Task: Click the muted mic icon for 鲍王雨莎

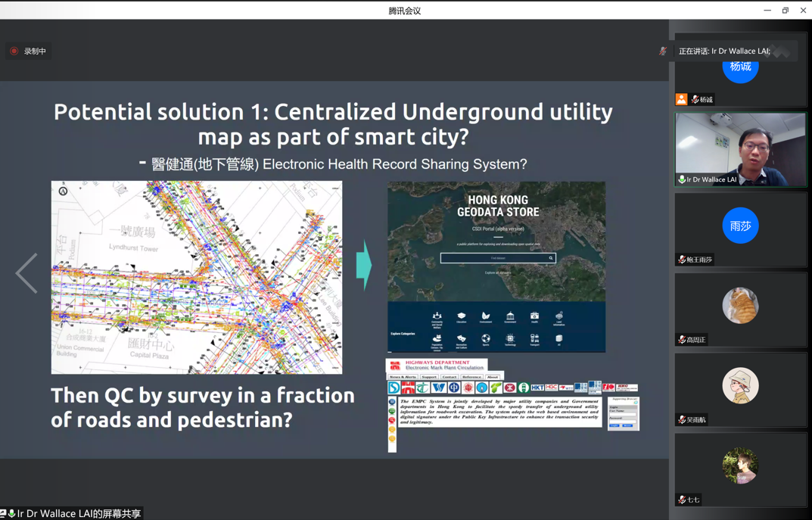Action: [682, 260]
